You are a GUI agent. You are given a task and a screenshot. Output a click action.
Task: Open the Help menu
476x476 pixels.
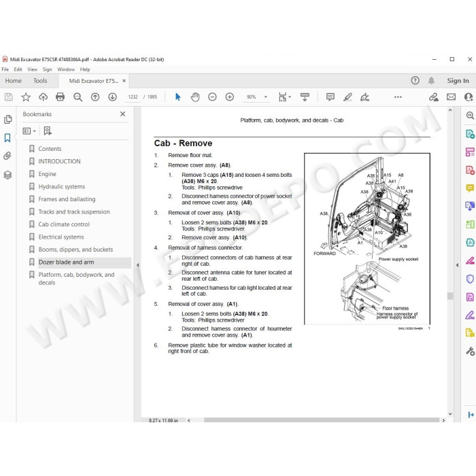[x=85, y=69]
